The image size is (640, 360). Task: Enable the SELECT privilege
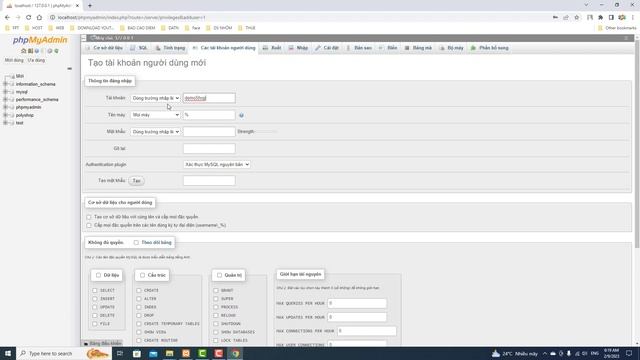[x=95, y=290]
